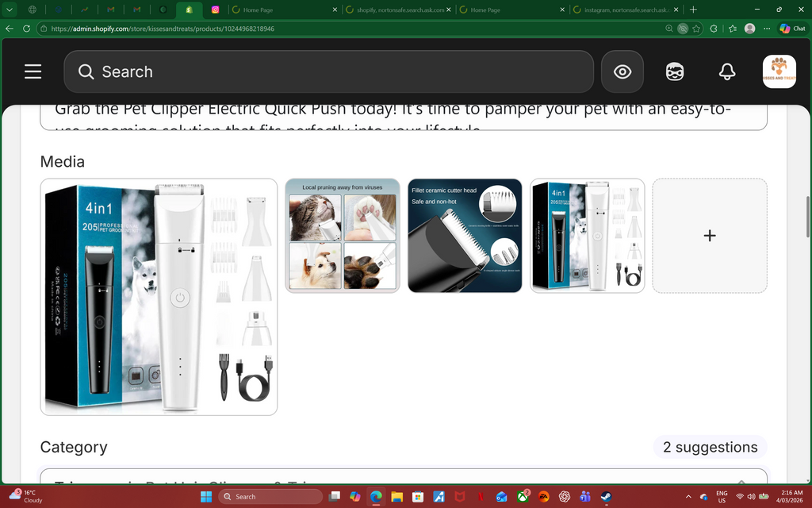Image resolution: width=812 pixels, height=508 pixels.
Task: Open a new browser tab
Action: coord(693,10)
